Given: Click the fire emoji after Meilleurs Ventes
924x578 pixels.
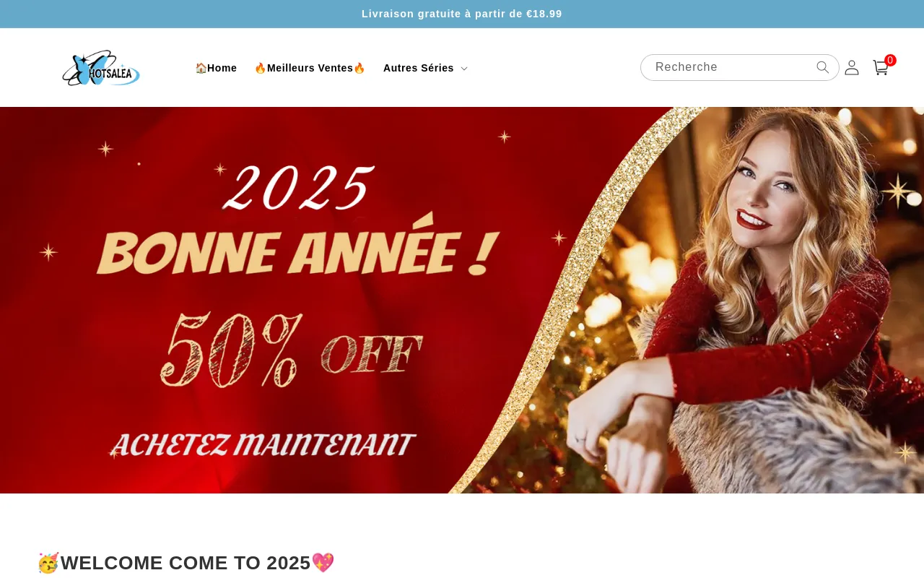Looking at the screenshot, I should point(359,68).
